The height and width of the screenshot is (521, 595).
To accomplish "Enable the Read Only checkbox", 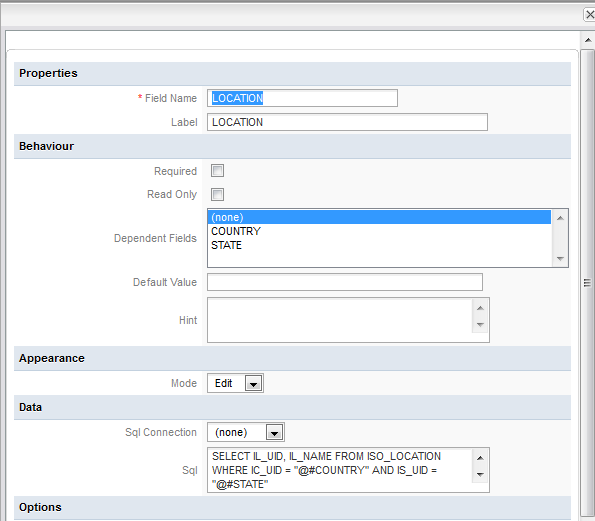I will tap(217, 194).
